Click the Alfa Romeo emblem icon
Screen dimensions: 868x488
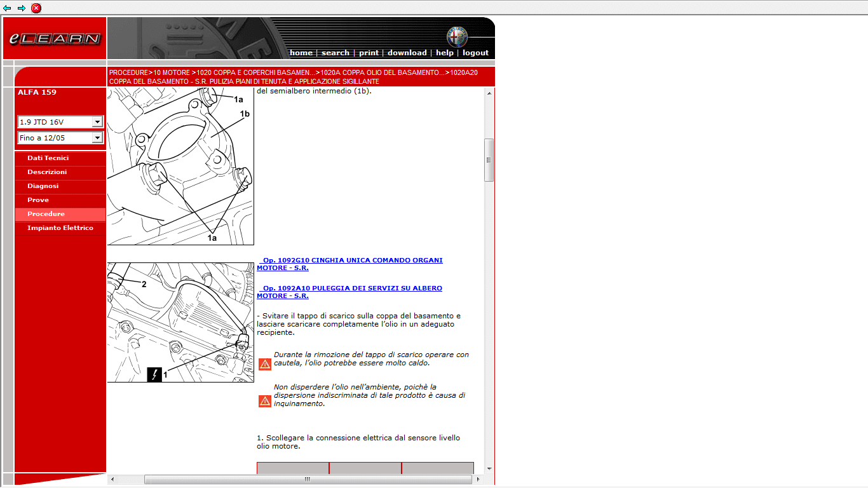pos(456,37)
